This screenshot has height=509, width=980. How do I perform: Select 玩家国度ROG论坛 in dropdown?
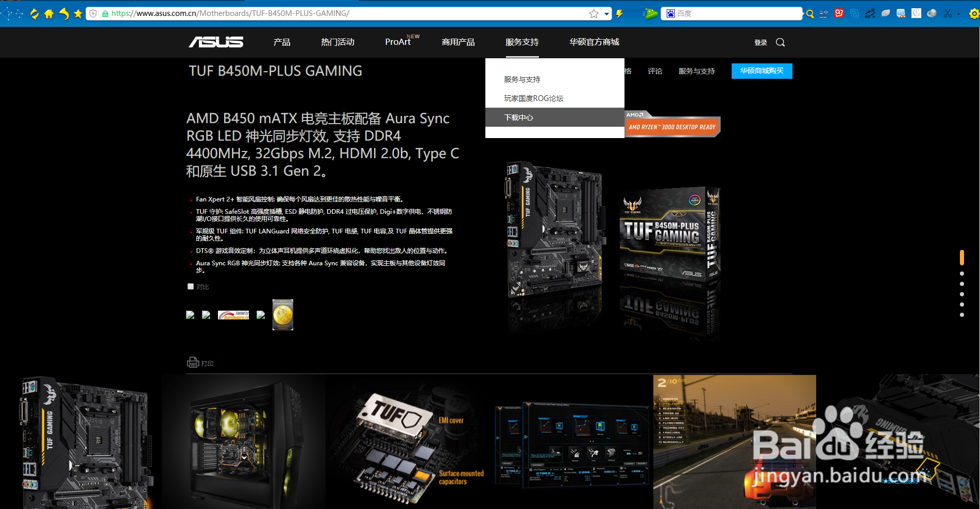pos(555,98)
